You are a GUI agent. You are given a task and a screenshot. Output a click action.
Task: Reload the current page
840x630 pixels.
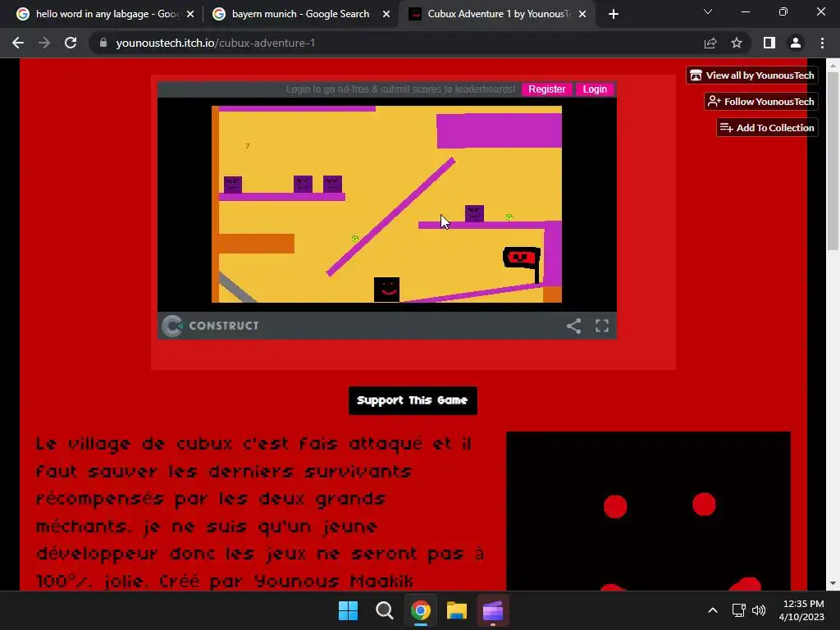tap(71, 43)
